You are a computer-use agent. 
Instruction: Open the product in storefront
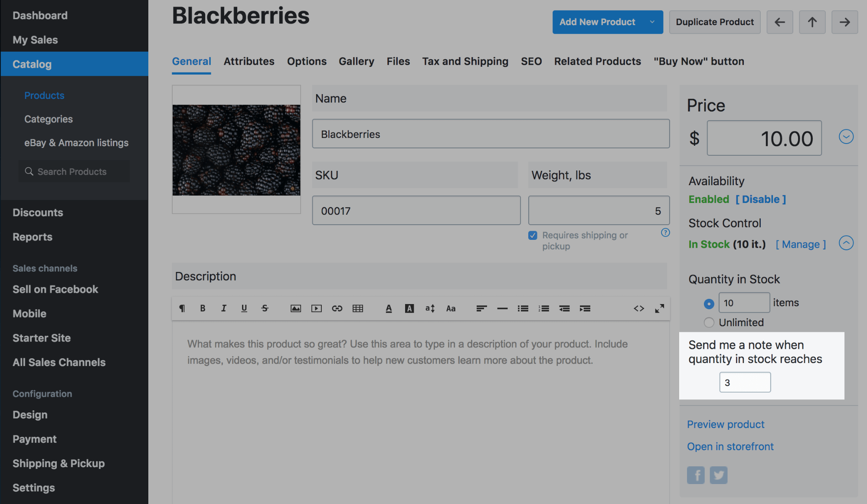730,446
